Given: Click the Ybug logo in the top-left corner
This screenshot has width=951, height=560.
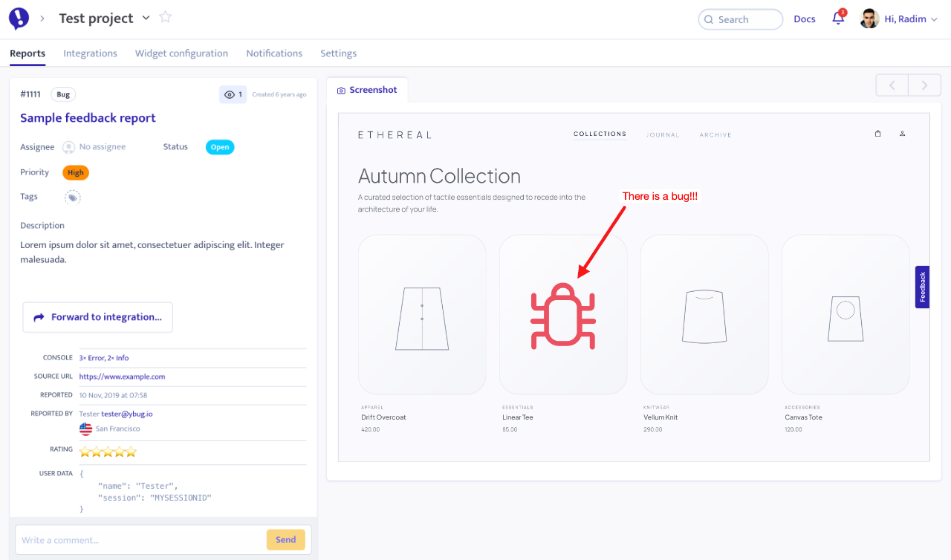Looking at the screenshot, I should click(18, 18).
